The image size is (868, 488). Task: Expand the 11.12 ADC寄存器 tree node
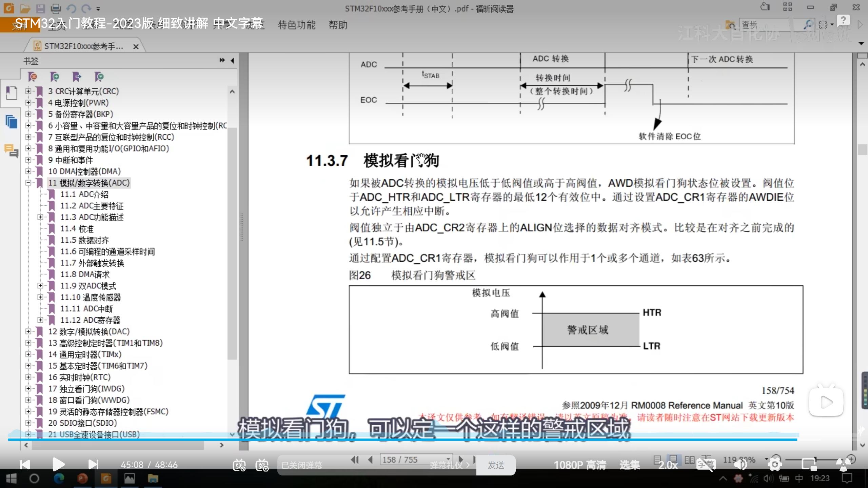[x=40, y=320]
